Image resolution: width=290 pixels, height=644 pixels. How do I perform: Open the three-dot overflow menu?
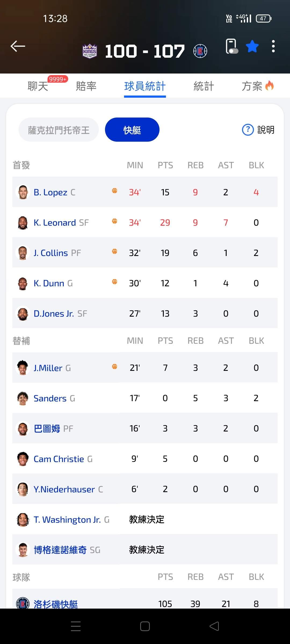[273, 46]
